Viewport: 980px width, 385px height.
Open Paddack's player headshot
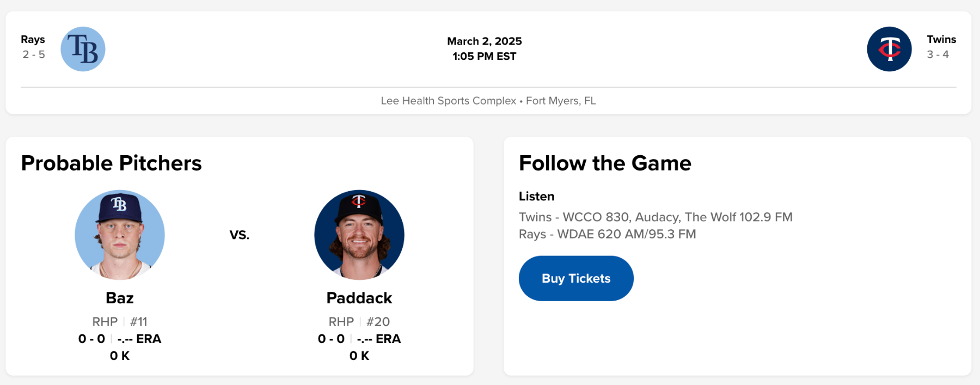(359, 235)
